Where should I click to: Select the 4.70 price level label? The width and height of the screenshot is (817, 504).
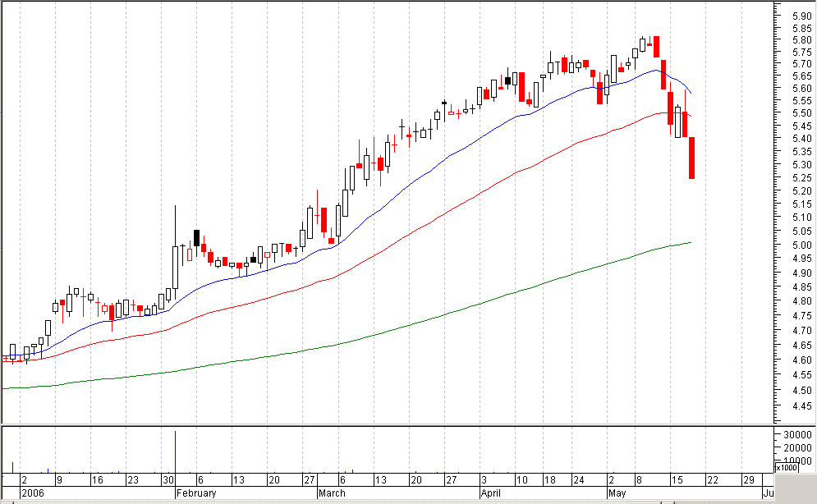802,330
